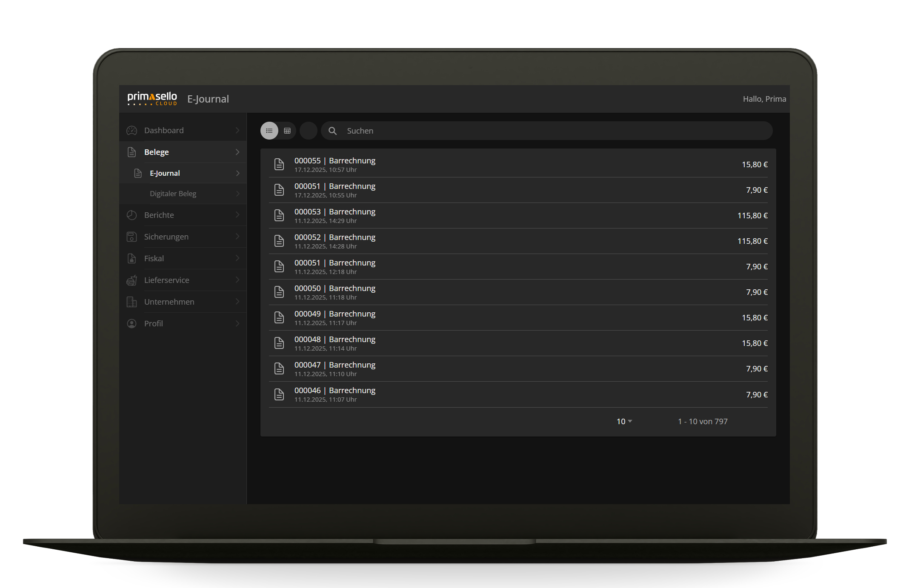Expand Belege menu chevron

coord(237,152)
